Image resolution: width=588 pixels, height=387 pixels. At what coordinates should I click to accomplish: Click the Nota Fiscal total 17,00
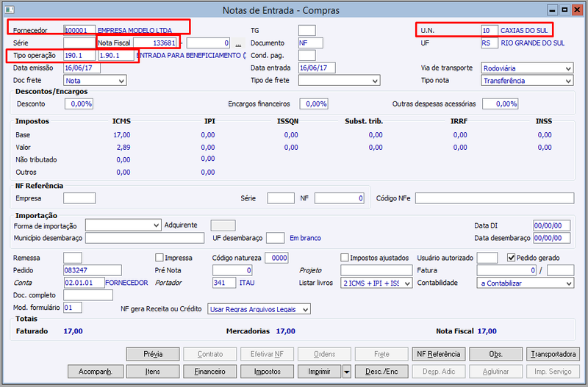pos(487,331)
